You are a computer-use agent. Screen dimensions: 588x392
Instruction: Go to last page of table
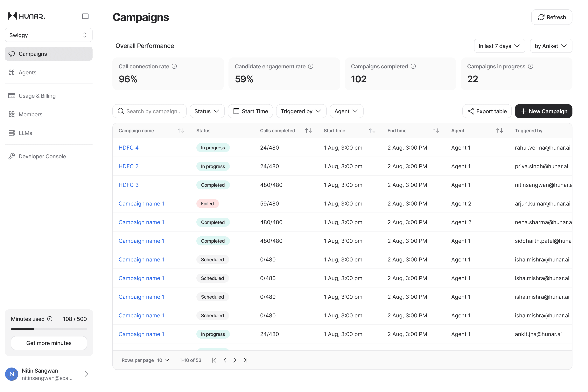click(x=245, y=360)
